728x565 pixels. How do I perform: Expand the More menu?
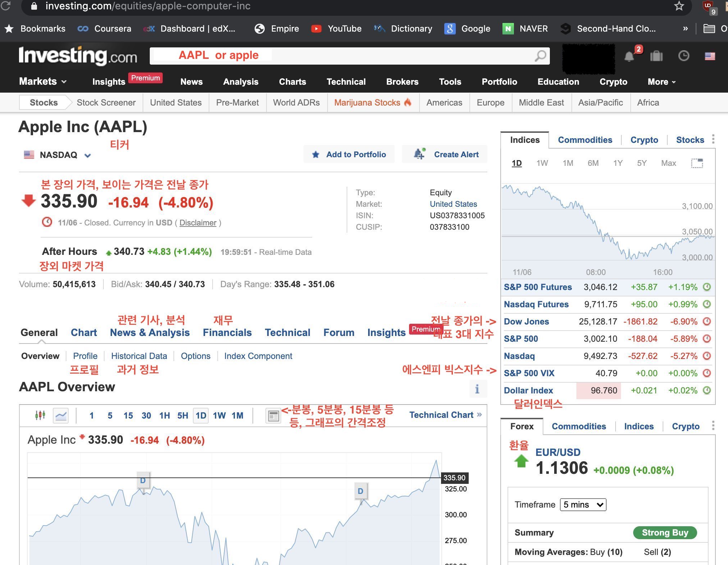point(662,82)
